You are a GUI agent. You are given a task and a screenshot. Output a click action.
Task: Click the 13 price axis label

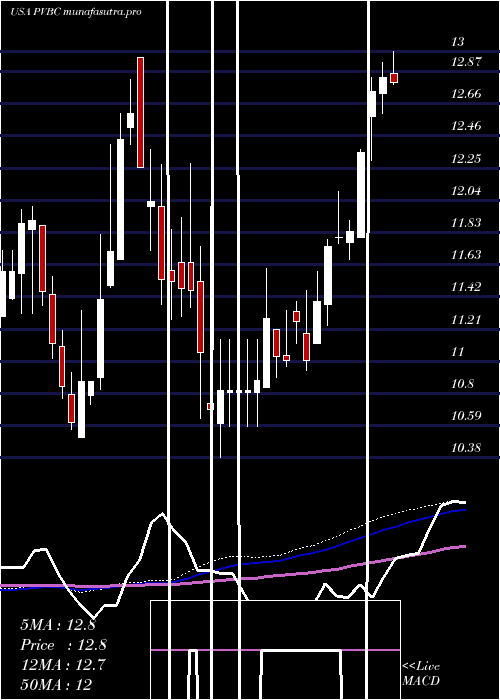tap(458, 42)
